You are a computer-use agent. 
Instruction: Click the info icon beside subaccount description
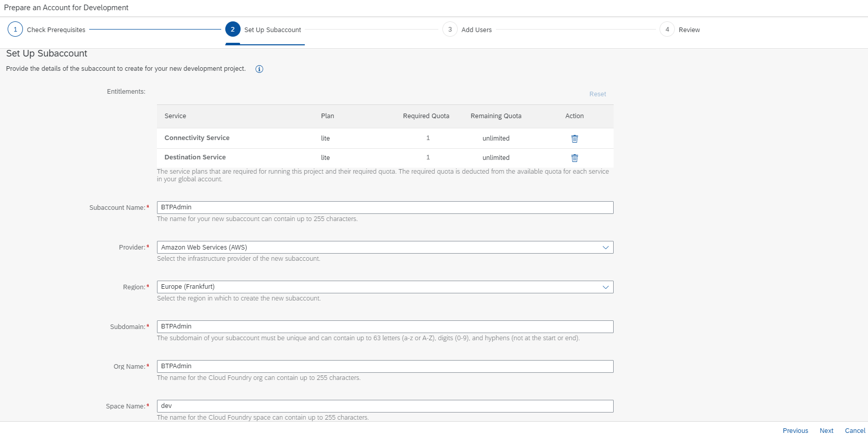pos(259,69)
